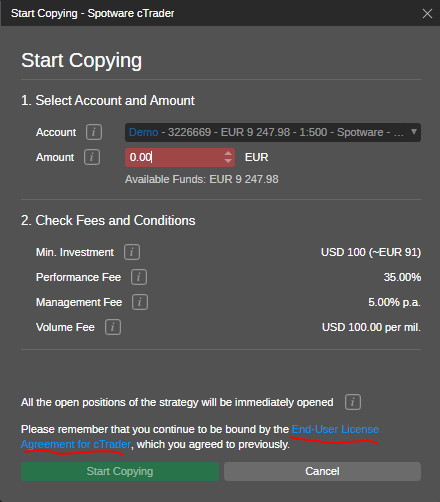Open the Account info tooltip icon
This screenshot has width=440, height=502.
[x=94, y=132]
